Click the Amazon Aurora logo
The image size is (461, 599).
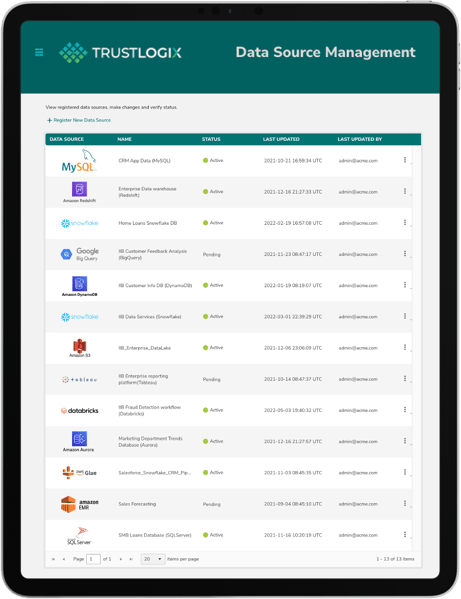(x=79, y=442)
